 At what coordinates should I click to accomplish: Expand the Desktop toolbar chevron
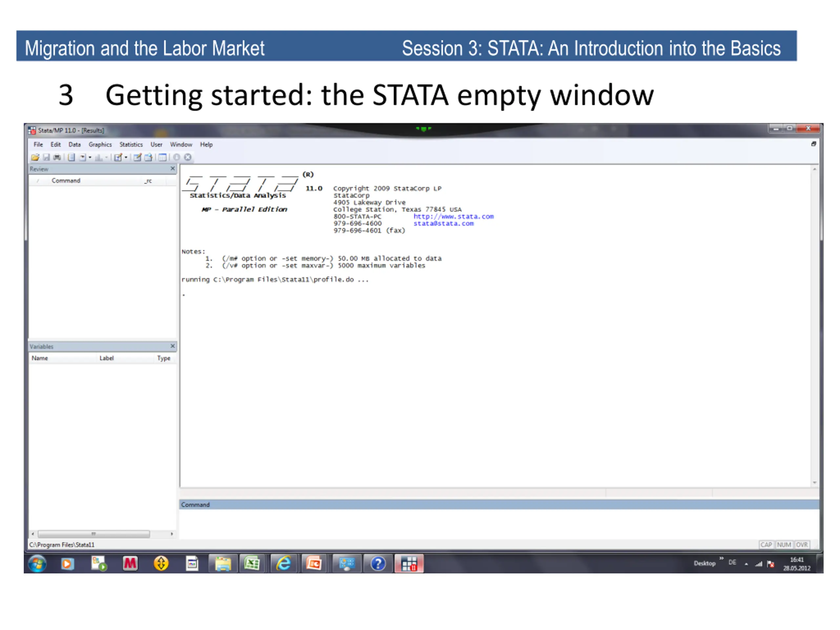coord(721,558)
